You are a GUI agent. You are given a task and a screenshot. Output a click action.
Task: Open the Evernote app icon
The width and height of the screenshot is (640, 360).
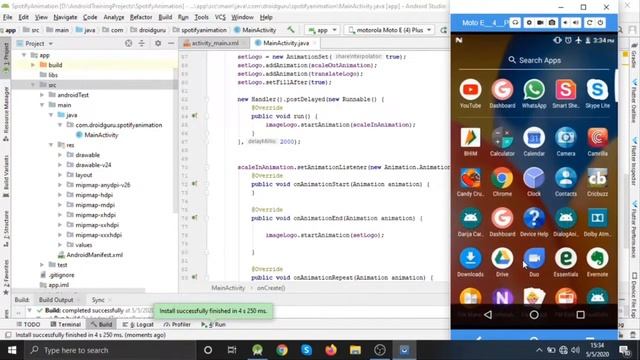(597, 258)
